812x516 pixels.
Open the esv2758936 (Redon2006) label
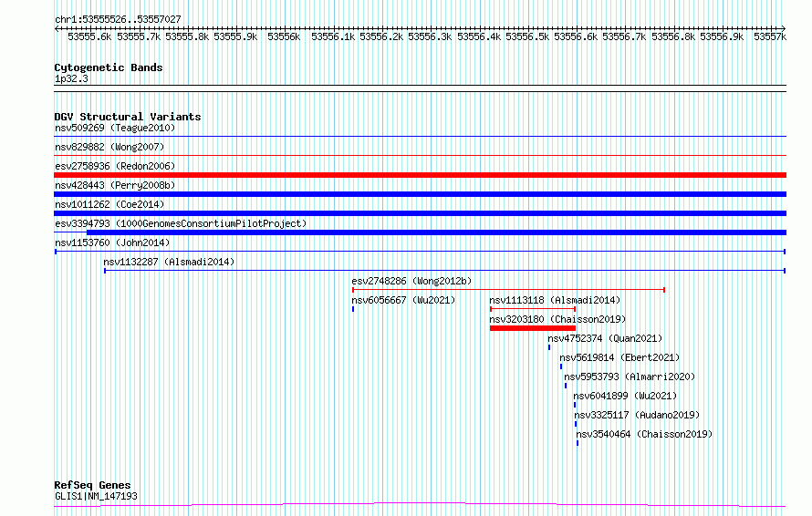[x=115, y=166]
